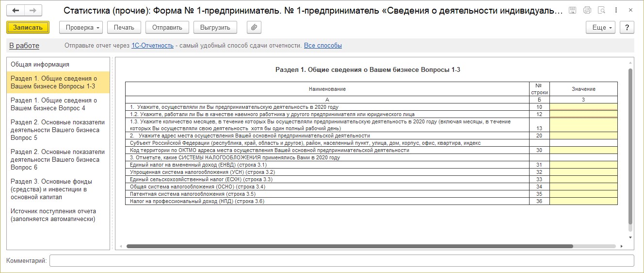Click the horizontal scrollbar thumb

coord(350,246)
